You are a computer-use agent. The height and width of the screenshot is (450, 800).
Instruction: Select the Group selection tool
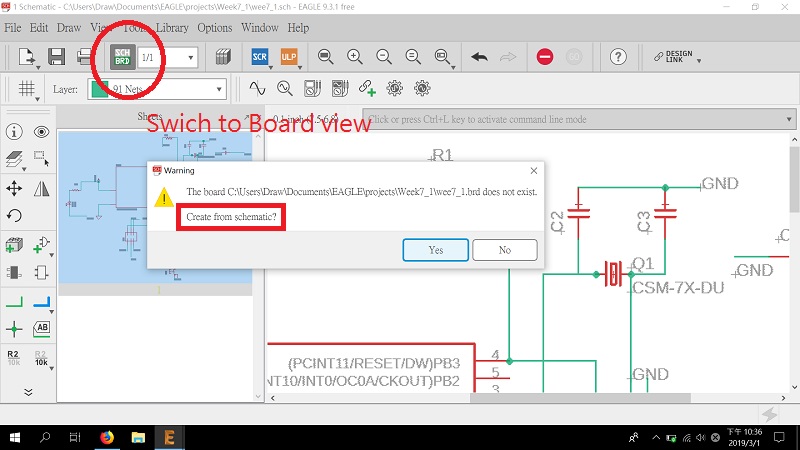[41, 159]
